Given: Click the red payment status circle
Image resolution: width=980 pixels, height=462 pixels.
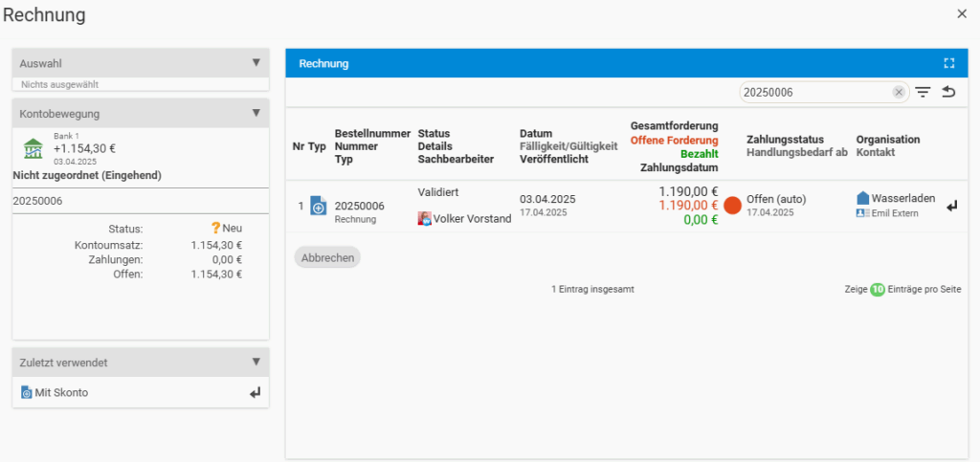Looking at the screenshot, I should 732,206.
